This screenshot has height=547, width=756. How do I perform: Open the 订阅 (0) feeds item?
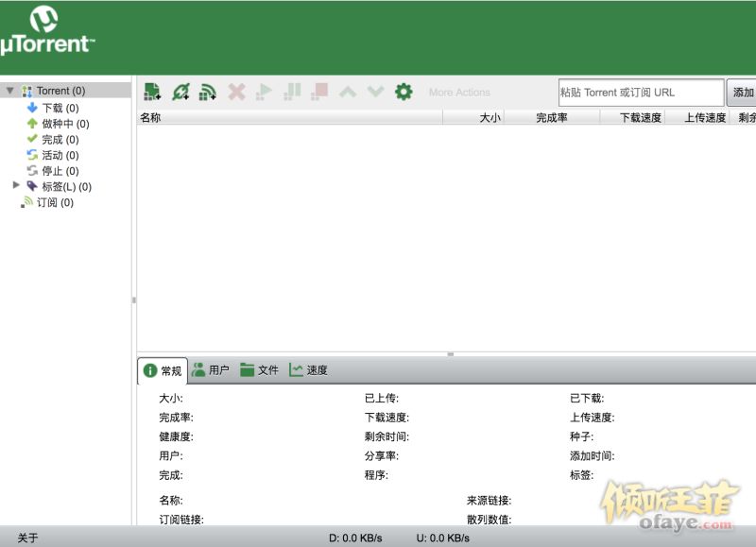point(54,202)
